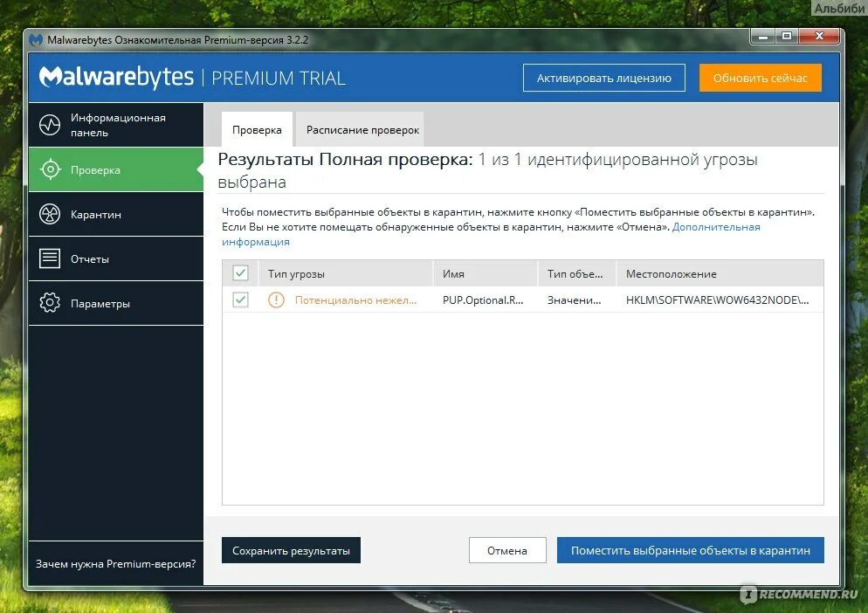Viewport: 868px width, 613px height.
Task: Click HKLM\SOFTWARE\WOW6432NODE location cell
Action: [x=718, y=300]
